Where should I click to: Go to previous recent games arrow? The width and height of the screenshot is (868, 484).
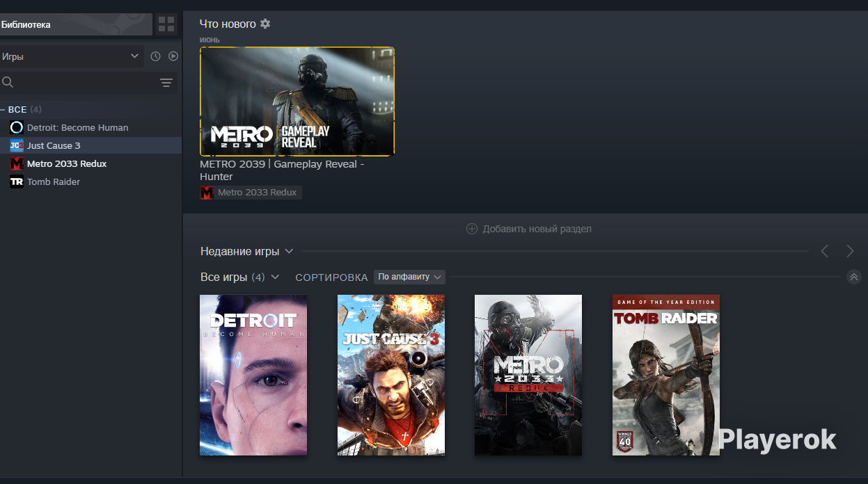[824, 251]
